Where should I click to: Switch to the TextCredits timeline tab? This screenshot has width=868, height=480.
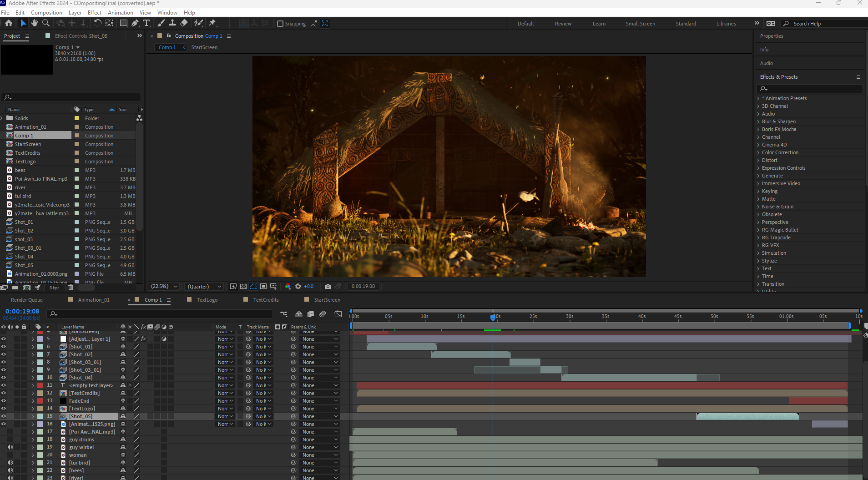tap(266, 300)
